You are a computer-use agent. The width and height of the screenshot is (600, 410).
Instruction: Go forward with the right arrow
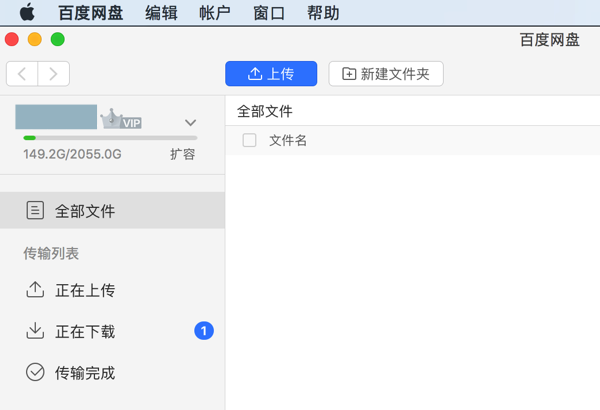54,73
